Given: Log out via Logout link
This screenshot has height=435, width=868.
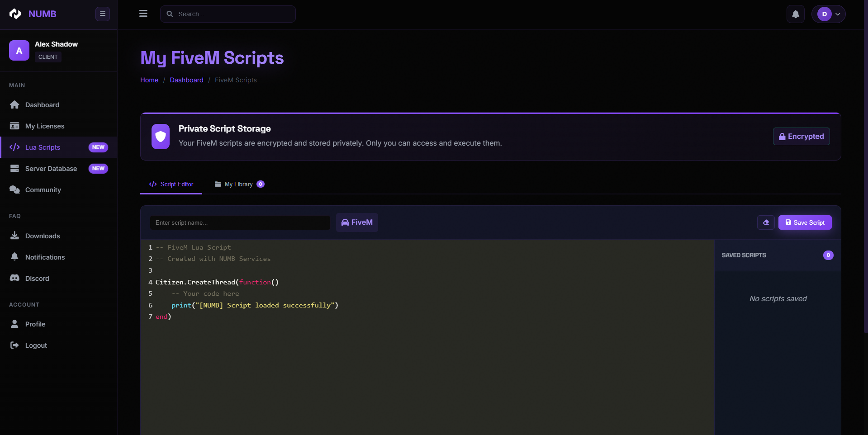Looking at the screenshot, I should (59, 345).
